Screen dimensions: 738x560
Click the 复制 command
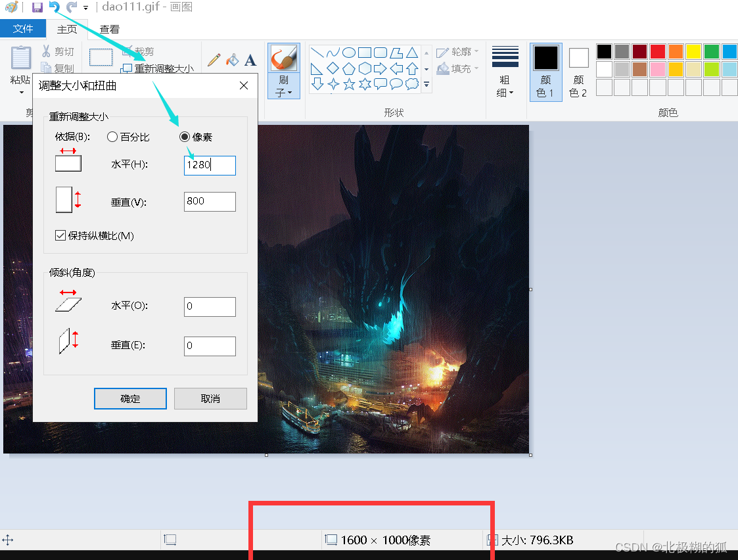pos(58,69)
